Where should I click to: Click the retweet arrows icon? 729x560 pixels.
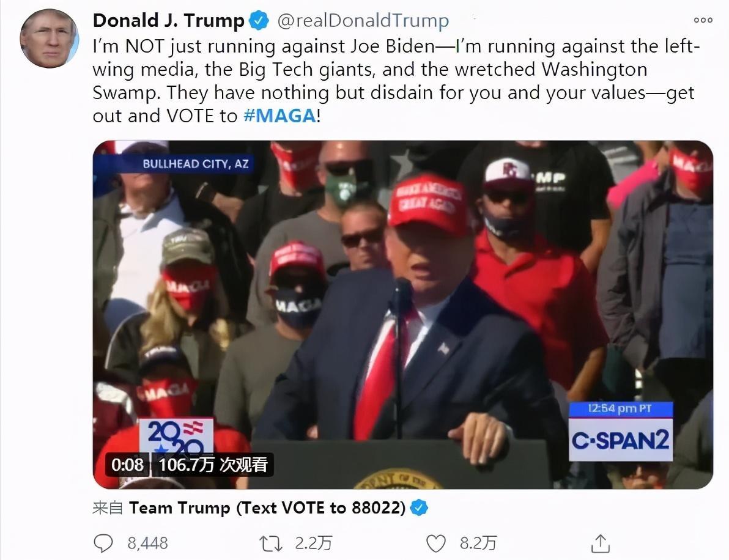(270, 543)
